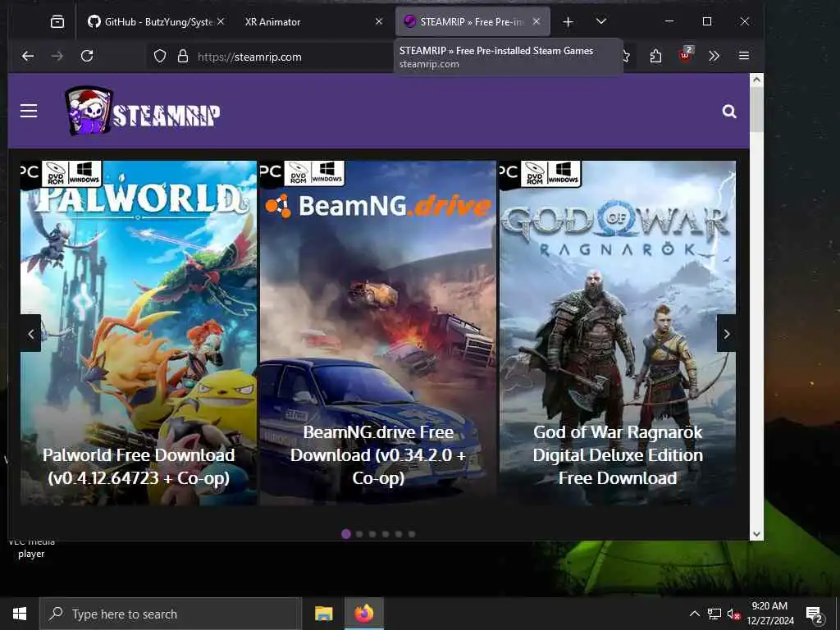The image size is (840, 630).
Task: Show previous slide in the carousel
Action: coord(30,334)
